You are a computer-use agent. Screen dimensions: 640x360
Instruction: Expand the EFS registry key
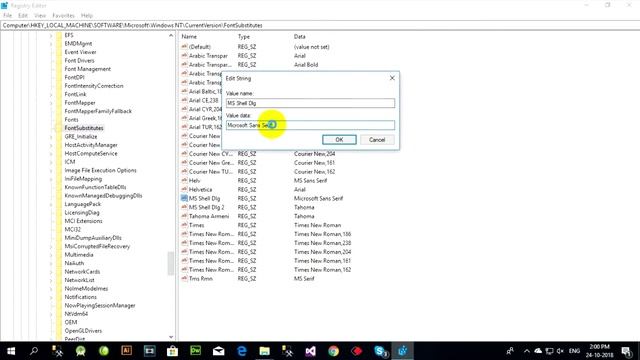(51, 36)
